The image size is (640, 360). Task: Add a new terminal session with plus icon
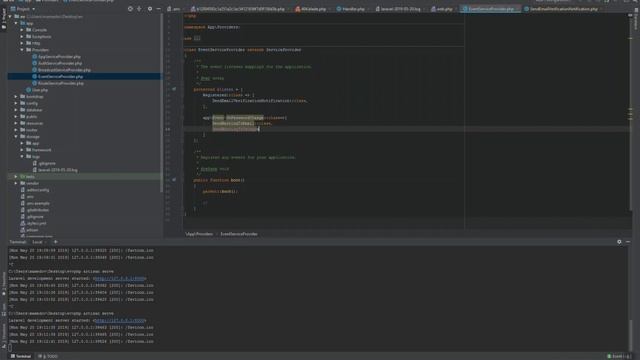click(x=56, y=242)
